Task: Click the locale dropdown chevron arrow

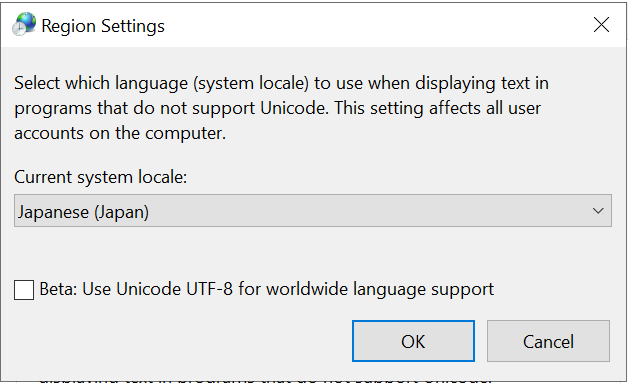Action: tap(598, 211)
